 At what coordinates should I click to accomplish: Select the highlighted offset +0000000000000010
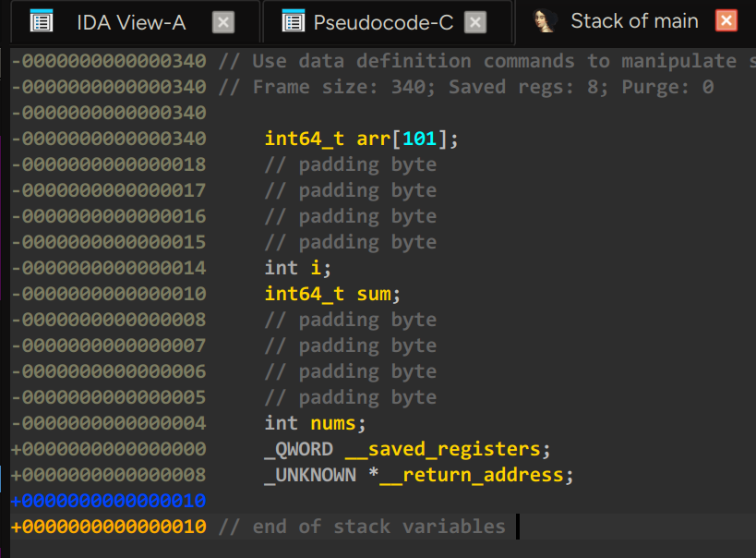[x=109, y=500]
